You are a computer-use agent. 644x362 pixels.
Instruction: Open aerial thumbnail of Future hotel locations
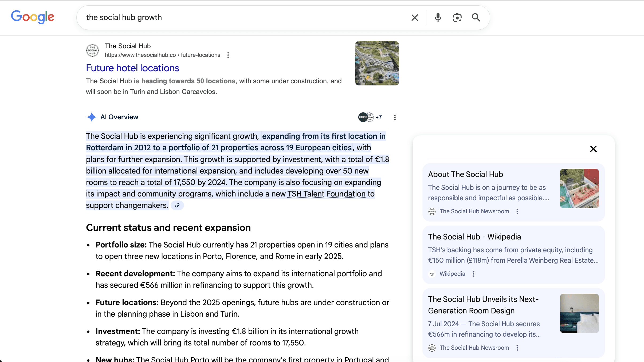point(377,63)
